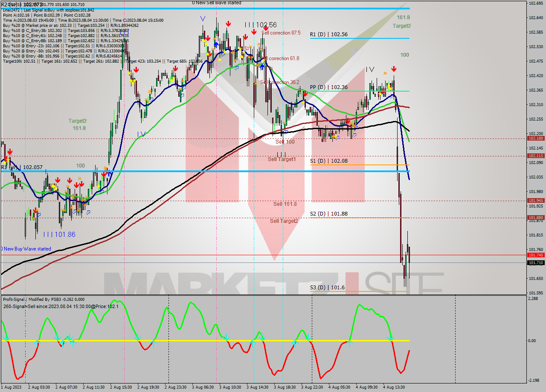
Task: Select the Sell 100 label
Action: tap(285, 142)
